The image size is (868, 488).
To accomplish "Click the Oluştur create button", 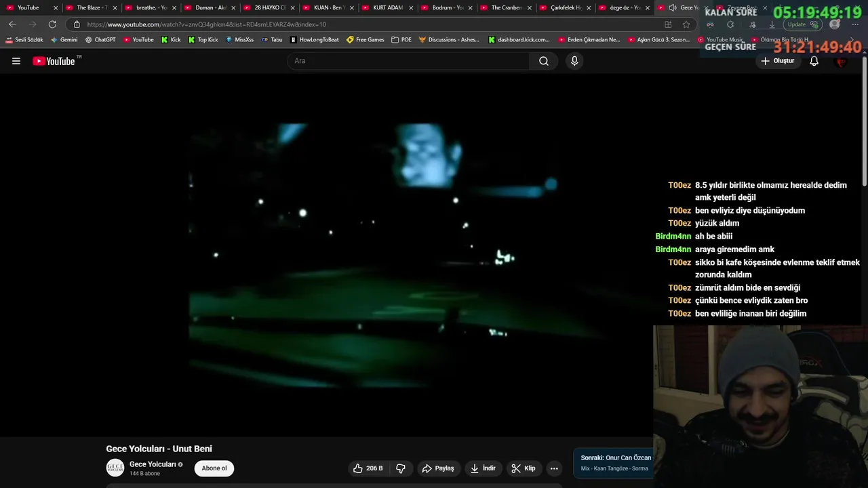I will [x=777, y=61].
